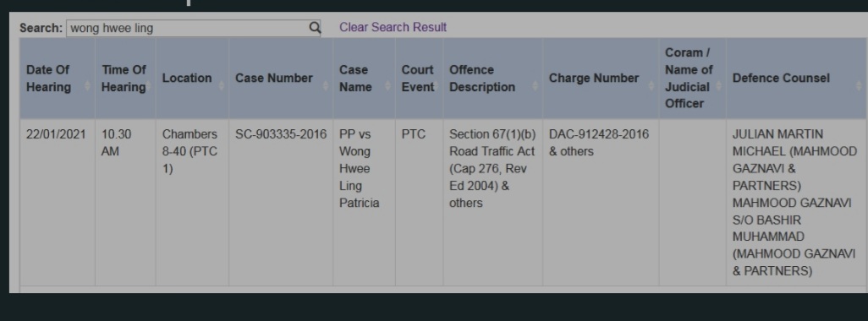Click Clear Search Result link
Screen dimensions: 868x321
coord(393,27)
